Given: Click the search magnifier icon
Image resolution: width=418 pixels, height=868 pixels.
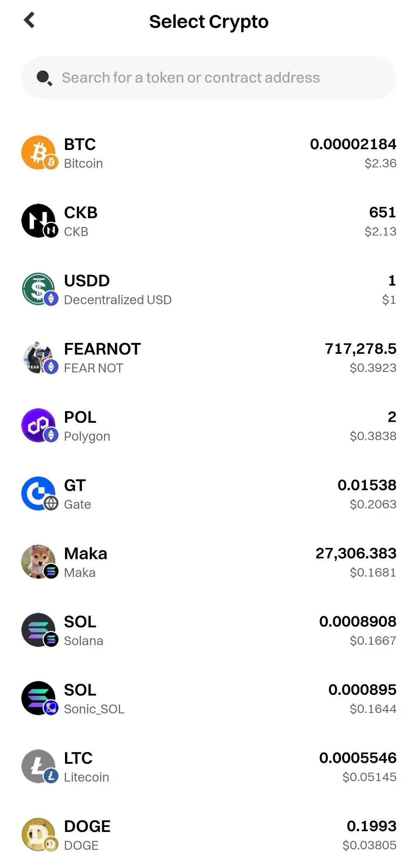Looking at the screenshot, I should 44,78.
